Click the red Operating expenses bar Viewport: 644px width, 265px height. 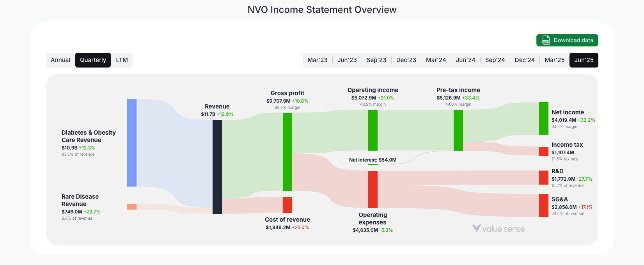coord(373,189)
